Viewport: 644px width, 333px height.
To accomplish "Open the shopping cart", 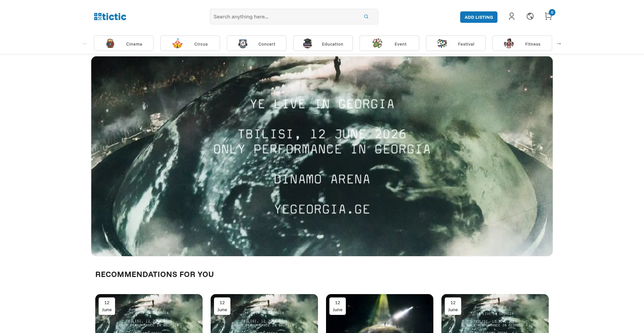I will [x=548, y=16].
